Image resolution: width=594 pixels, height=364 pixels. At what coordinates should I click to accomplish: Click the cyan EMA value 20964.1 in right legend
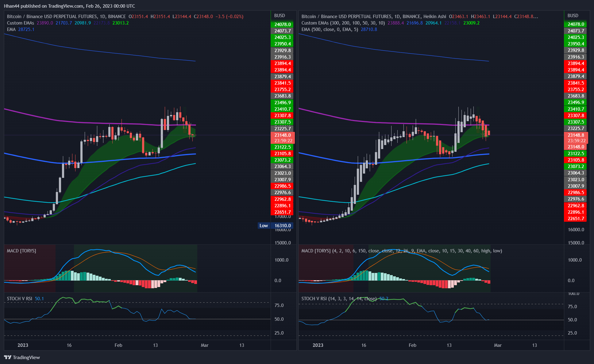point(434,23)
